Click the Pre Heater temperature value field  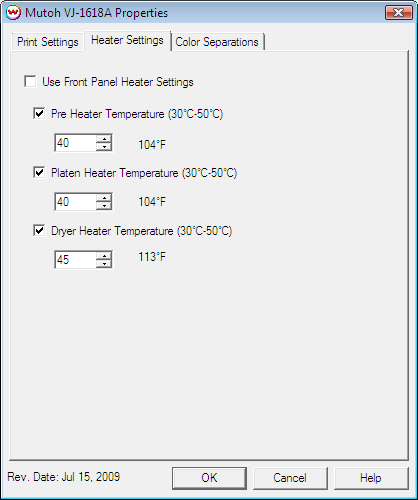click(x=76, y=143)
